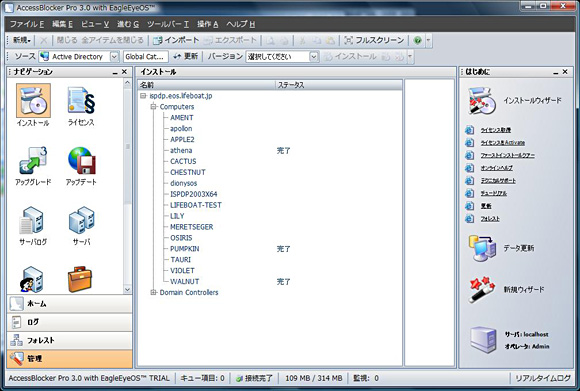Start the 新規ウィザード wand icon
This screenshot has width=580, height=391.
click(x=482, y=289)
